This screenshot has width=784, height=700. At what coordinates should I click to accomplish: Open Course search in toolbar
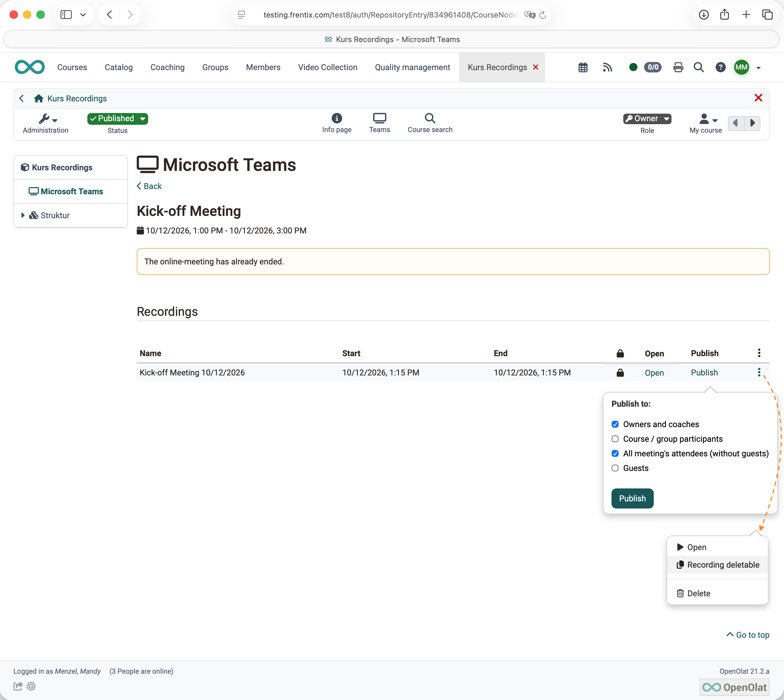[x=430, y=123]
